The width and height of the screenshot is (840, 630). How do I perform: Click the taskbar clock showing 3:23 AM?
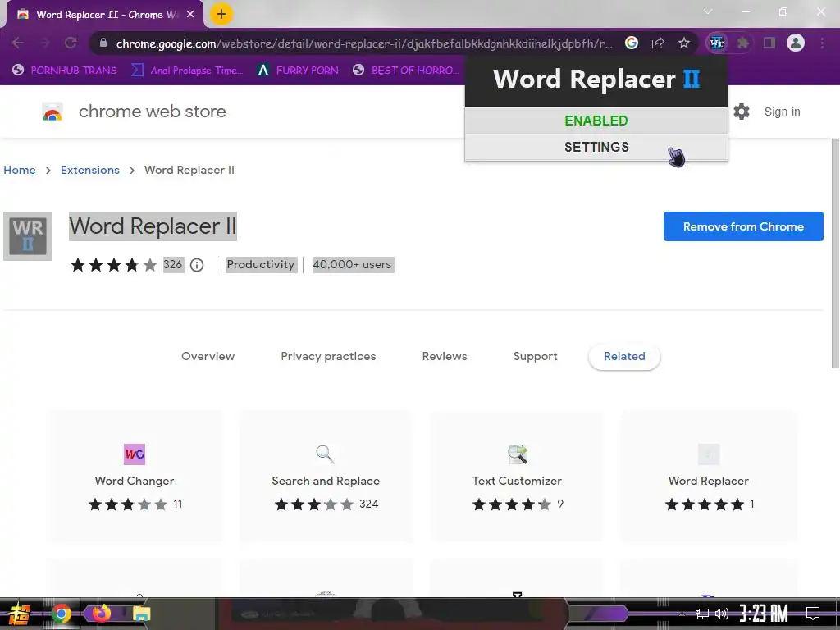[764, 614]
